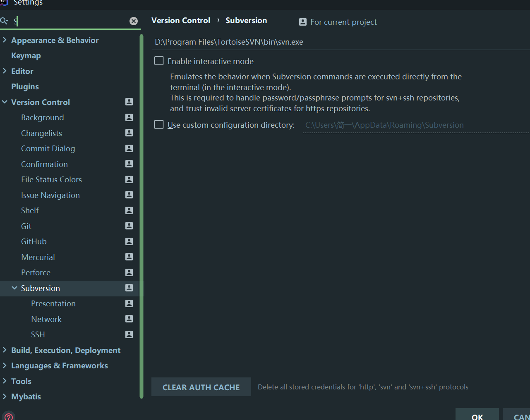Click project icon beside Confirmation
Image resolution: width=530 pixels, height=420 pixels.
129,164
